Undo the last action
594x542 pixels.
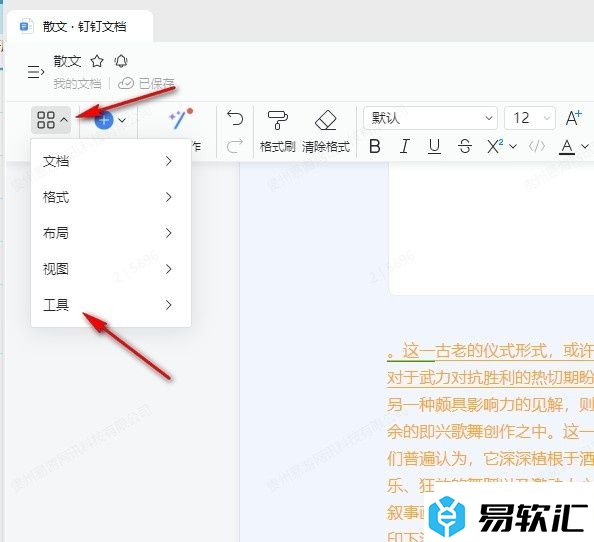(235, 118)
